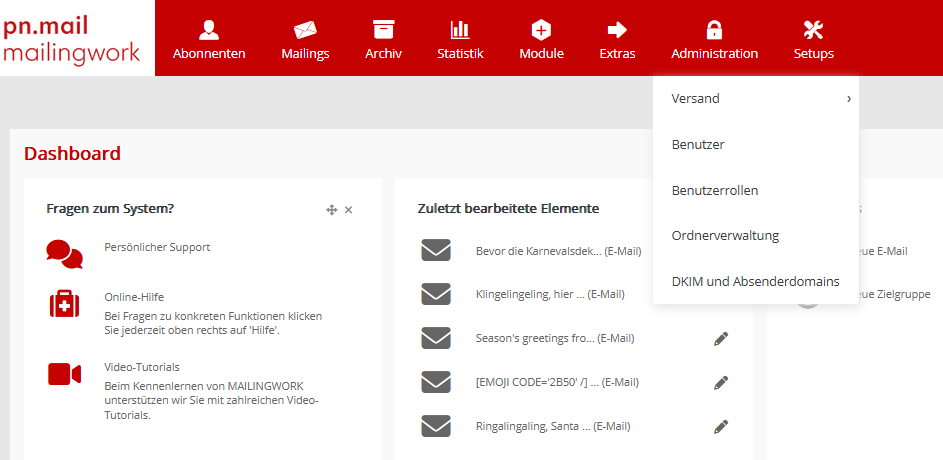Image resolution: width=943 pixels, height=460 pixels.
Task: Edit [EMOJI CODE='2B50' /] mail via pencil icon
Action: (721, 382)
